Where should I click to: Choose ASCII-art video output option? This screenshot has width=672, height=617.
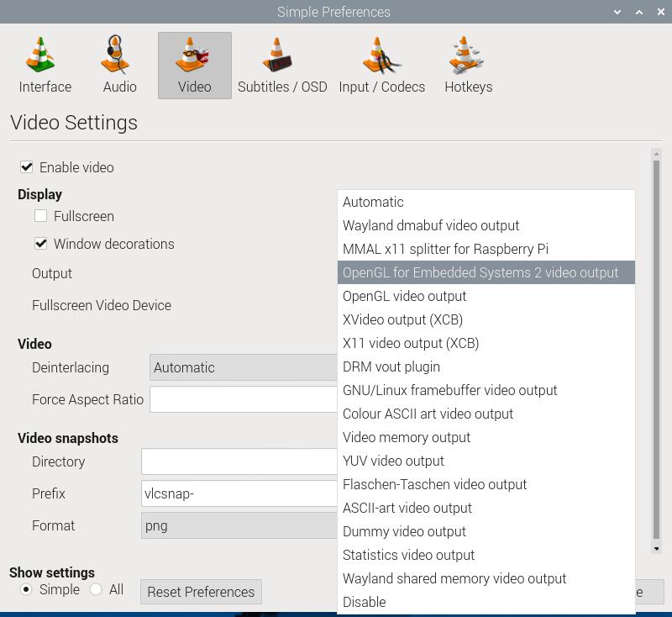[x=486, y=508]
